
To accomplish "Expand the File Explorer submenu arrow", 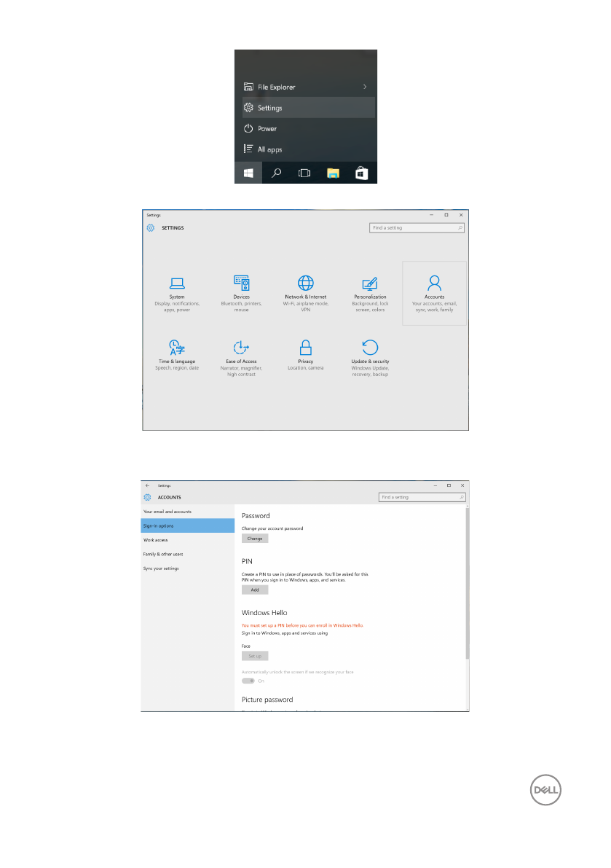I will click(365, 87).
